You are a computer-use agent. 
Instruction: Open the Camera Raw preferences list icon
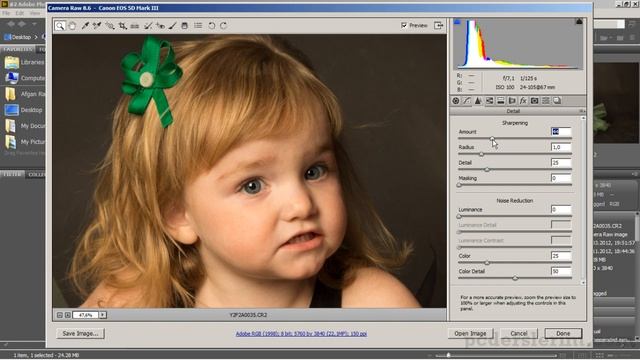point(198,26)
